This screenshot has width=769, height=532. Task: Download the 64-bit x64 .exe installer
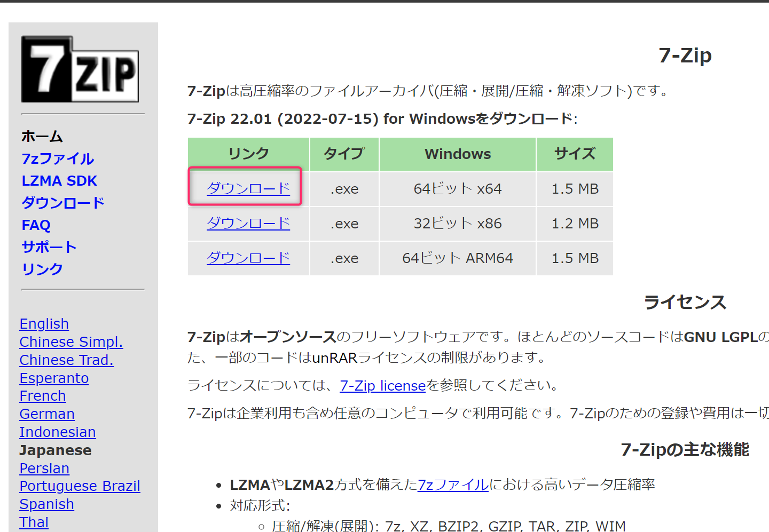(248, 188)
